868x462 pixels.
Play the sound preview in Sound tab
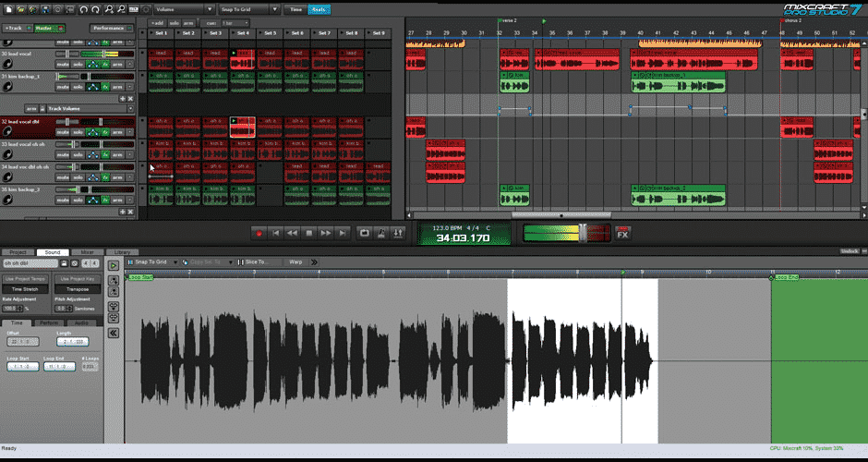point(114,266)
